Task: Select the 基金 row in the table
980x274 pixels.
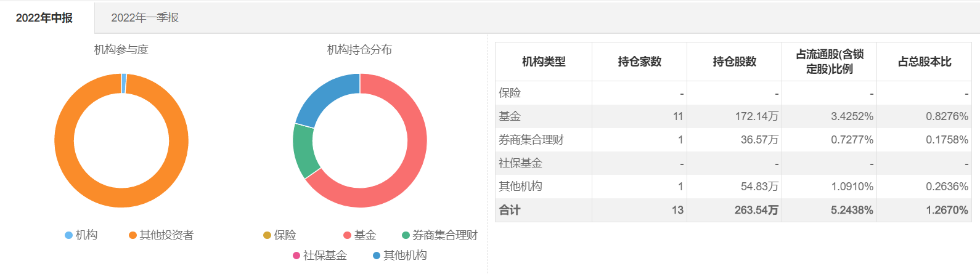Action: point(510,116)
